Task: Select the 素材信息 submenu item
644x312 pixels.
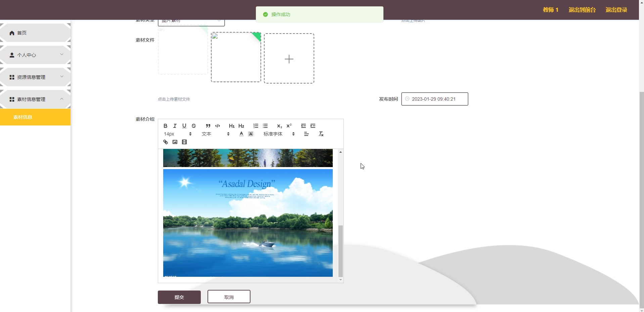Action: coord(35,117)
